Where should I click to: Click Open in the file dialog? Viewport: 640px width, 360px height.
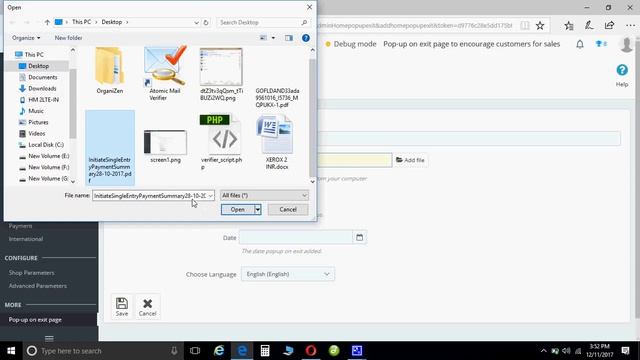click(238, 209)
